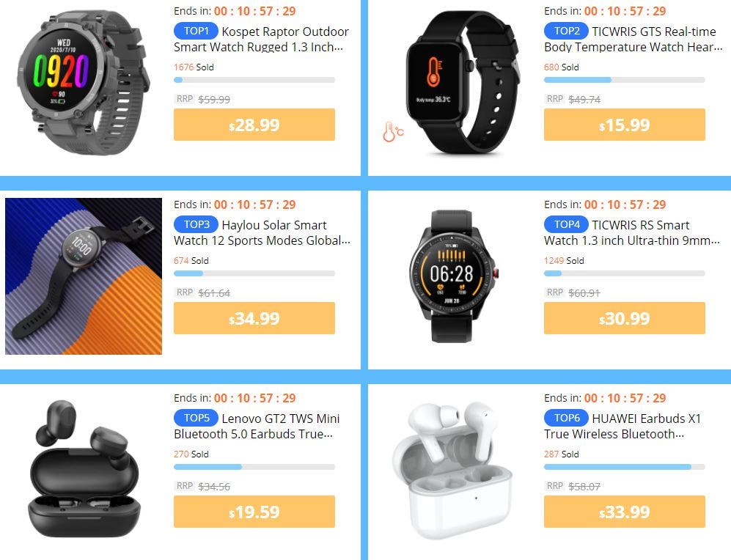Click the 287 Sold progress bar

click(x=624, y=467)
